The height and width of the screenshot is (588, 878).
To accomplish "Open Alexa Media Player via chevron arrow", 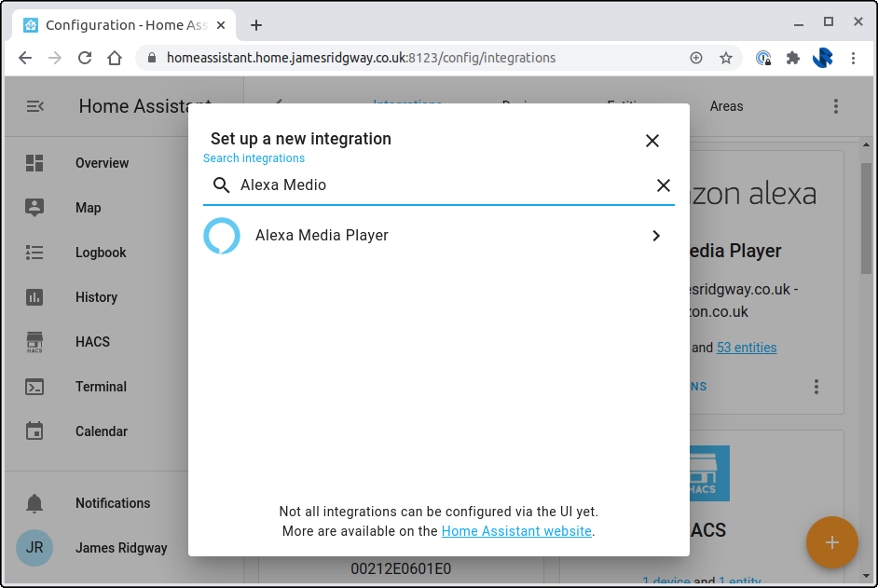I will pos(656,236).
